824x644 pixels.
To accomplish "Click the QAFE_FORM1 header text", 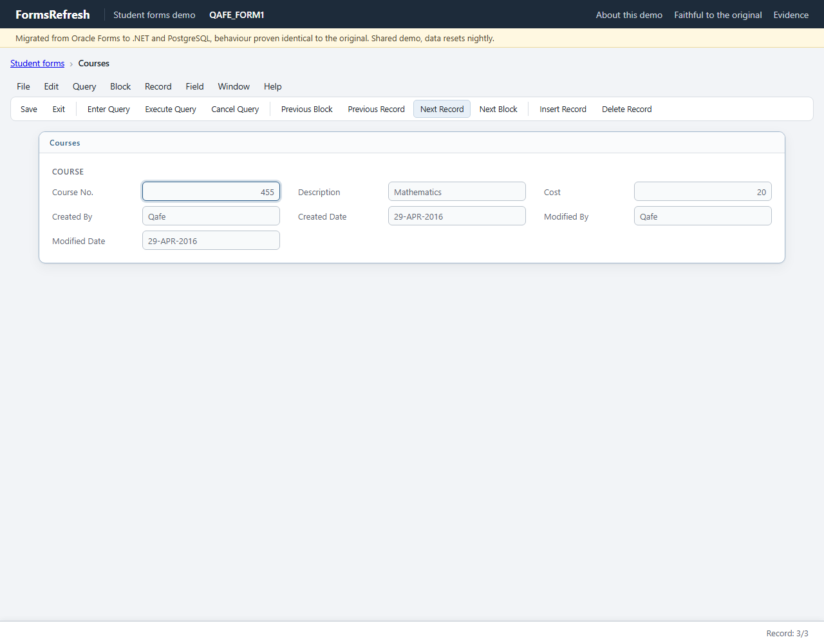I will pos(237,15).
